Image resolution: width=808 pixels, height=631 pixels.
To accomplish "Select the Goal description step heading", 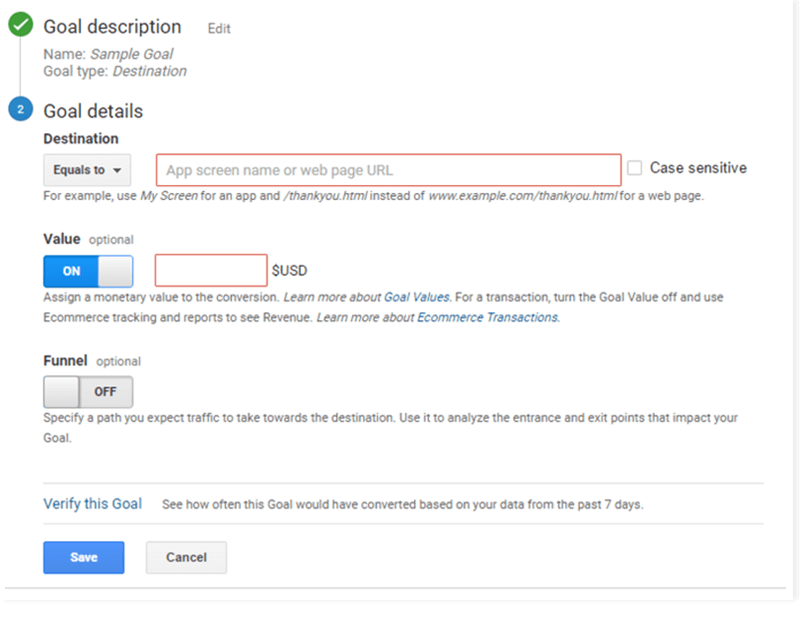I will (x=112, y=27).
